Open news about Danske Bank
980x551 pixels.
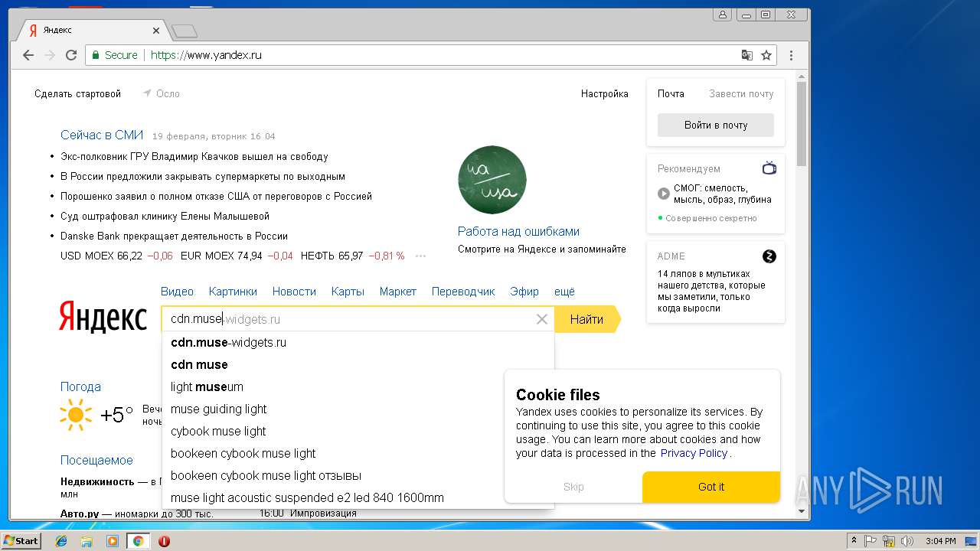175,236
